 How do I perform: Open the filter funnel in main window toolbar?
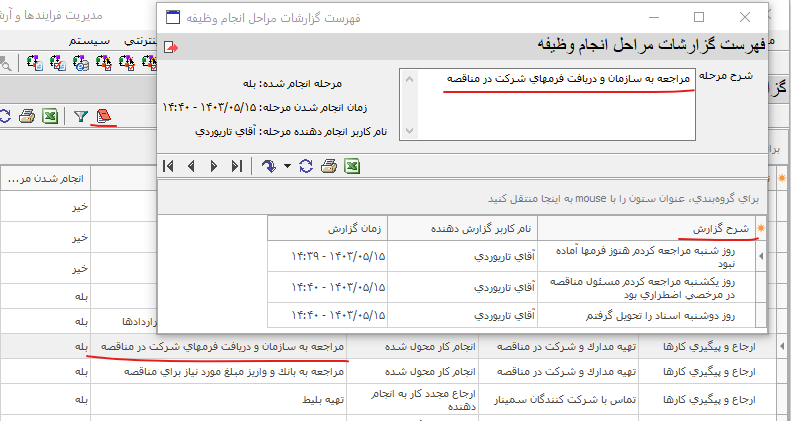81,117
